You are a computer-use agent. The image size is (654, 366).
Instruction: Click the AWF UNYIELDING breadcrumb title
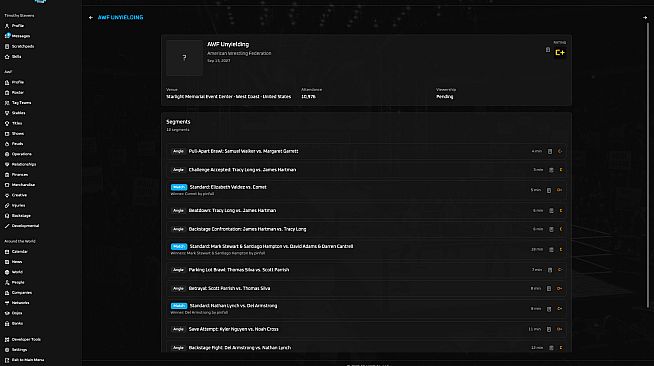click(x=121, y=18)
